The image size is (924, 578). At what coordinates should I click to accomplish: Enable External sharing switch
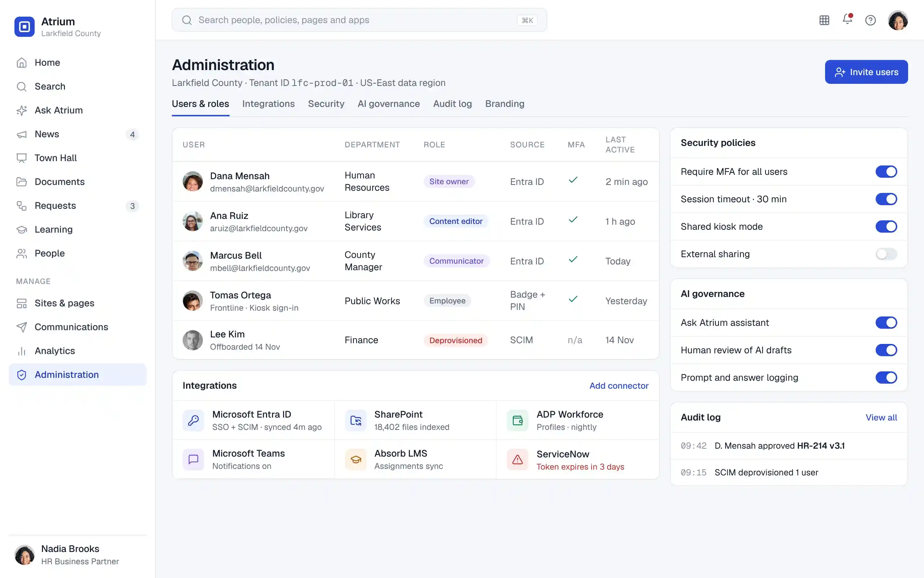click(886, 254)
